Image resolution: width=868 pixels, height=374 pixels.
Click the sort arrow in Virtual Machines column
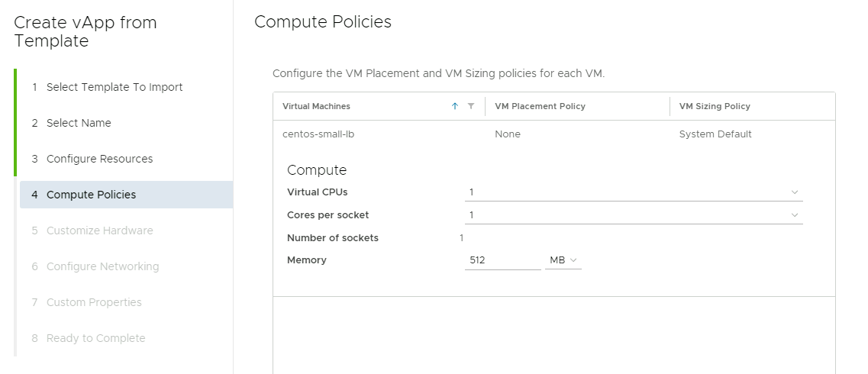coord(455,106)
